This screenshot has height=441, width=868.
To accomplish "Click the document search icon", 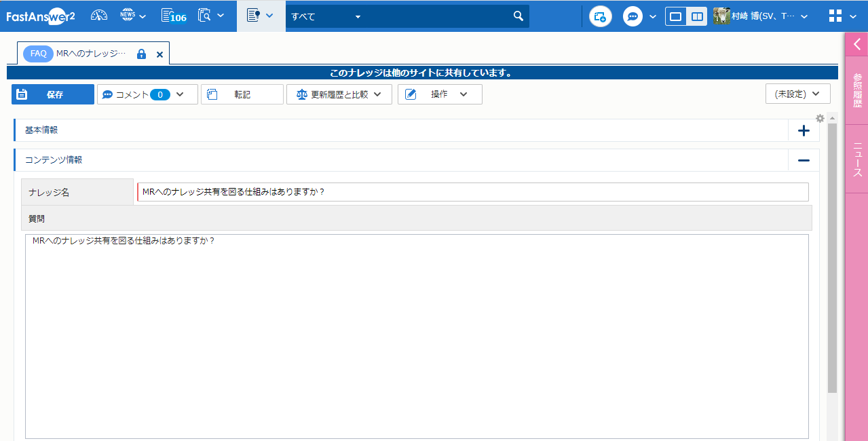I will [x=204, y=16].
